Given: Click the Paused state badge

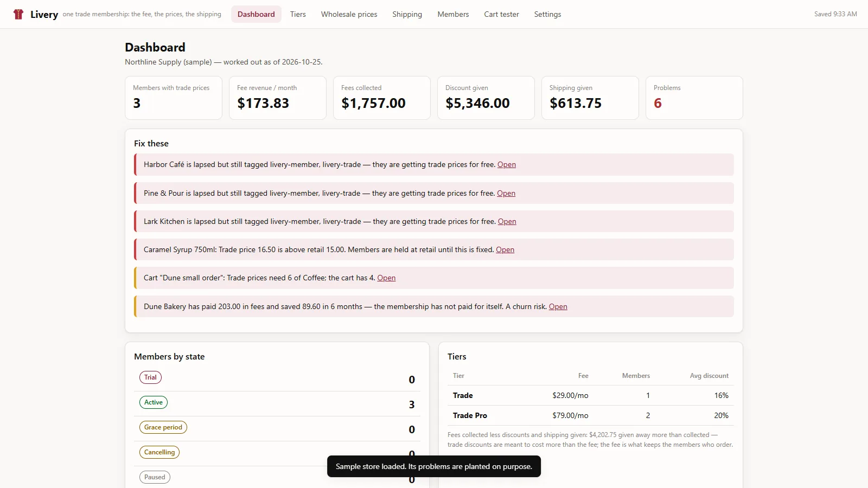Looking at the screenshot, I should [x=155, y=477].
